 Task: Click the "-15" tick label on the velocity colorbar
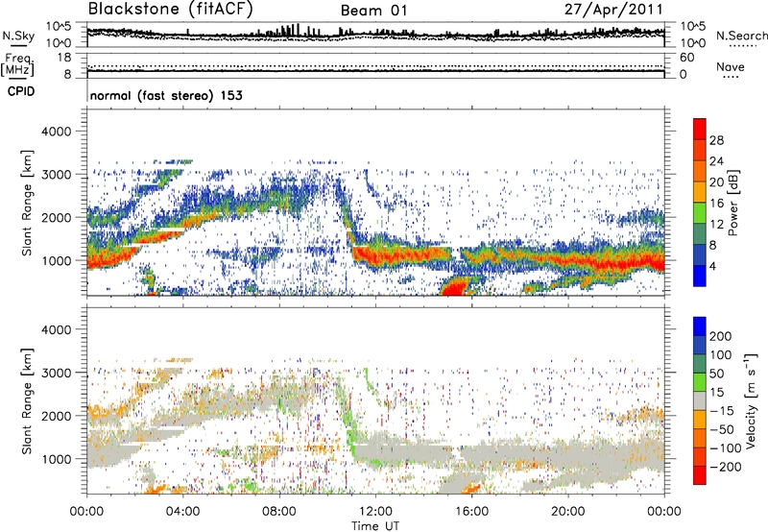click(x=722, y=410)
